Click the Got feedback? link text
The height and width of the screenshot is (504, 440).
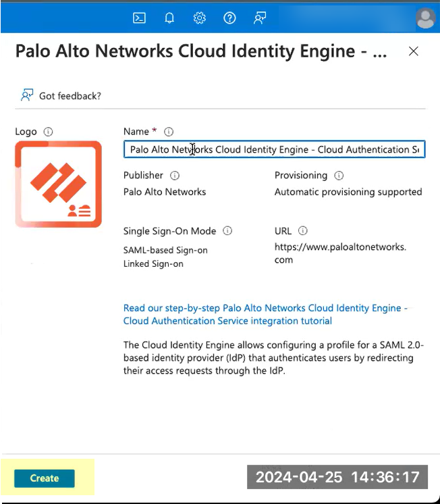coord(70,96)
